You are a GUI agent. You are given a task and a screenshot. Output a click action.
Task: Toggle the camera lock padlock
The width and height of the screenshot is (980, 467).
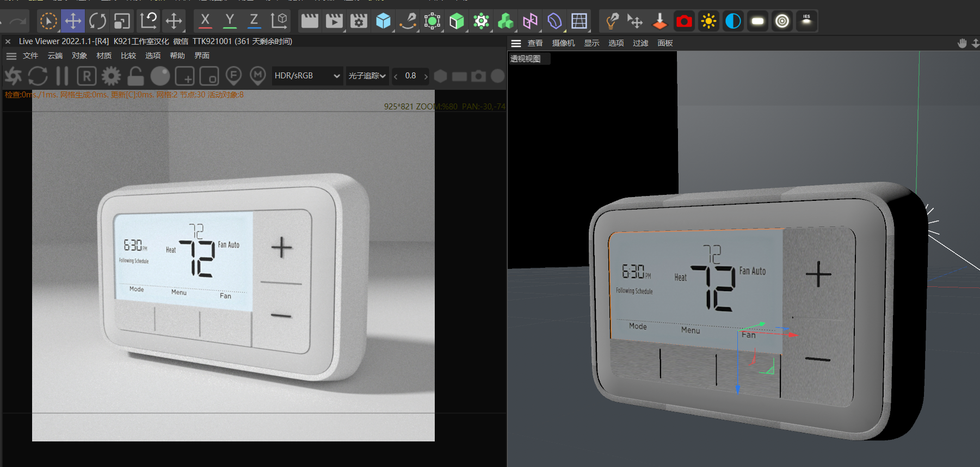[x=135, y=76]
